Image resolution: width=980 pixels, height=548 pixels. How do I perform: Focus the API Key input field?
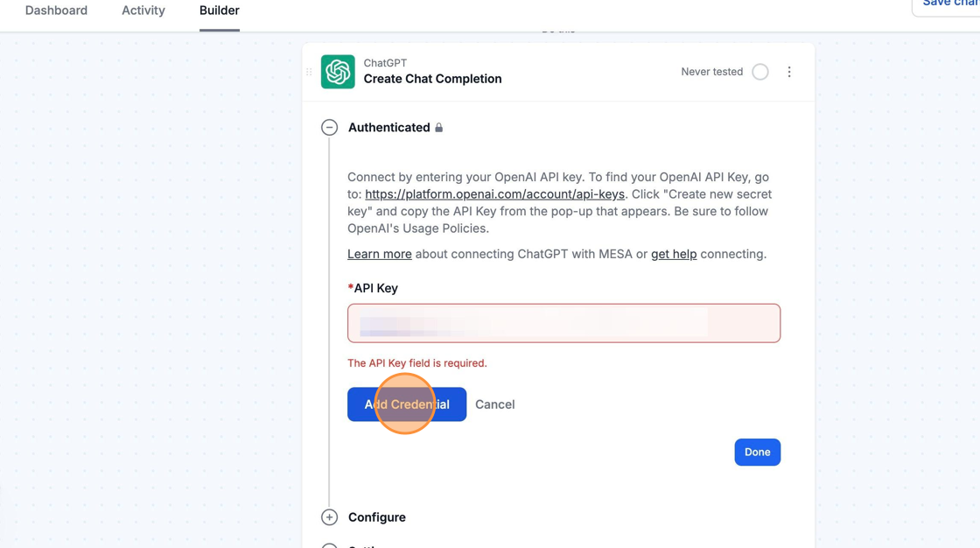563,323
